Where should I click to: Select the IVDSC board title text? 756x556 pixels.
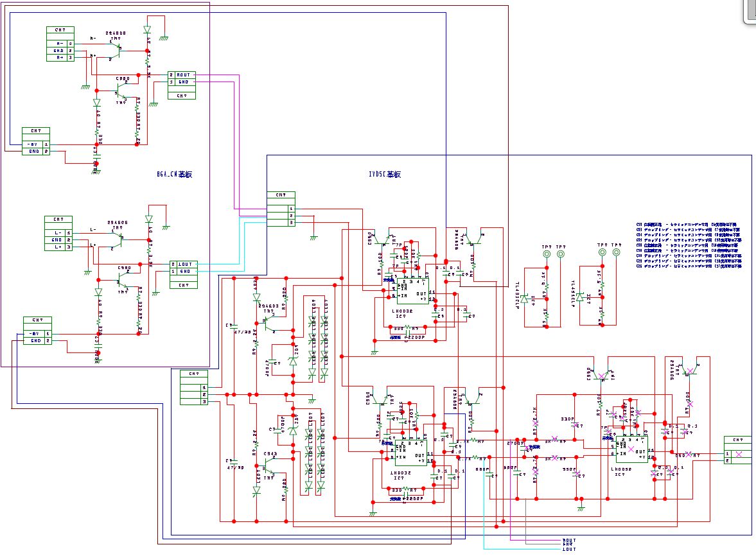(x=385, y=174)
